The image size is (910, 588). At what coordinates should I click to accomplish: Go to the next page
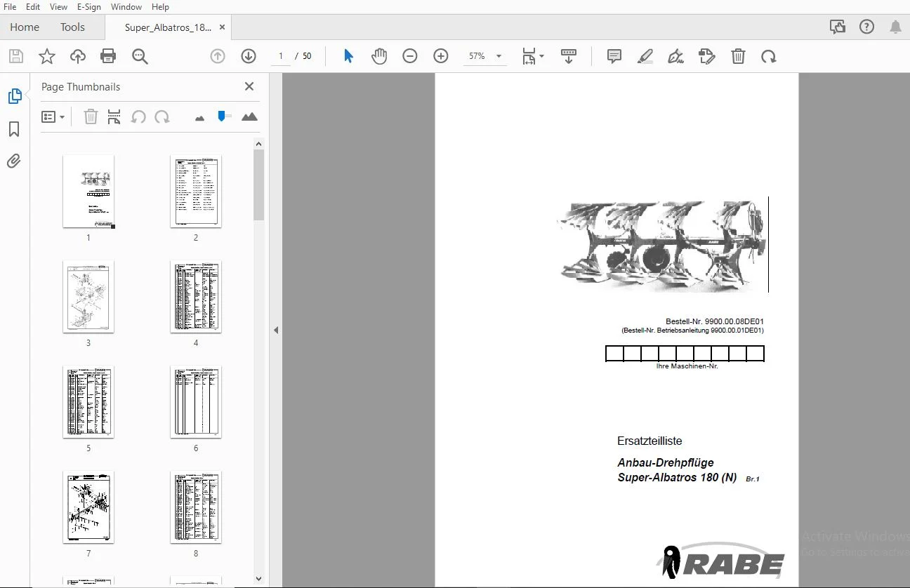[249, 56]
